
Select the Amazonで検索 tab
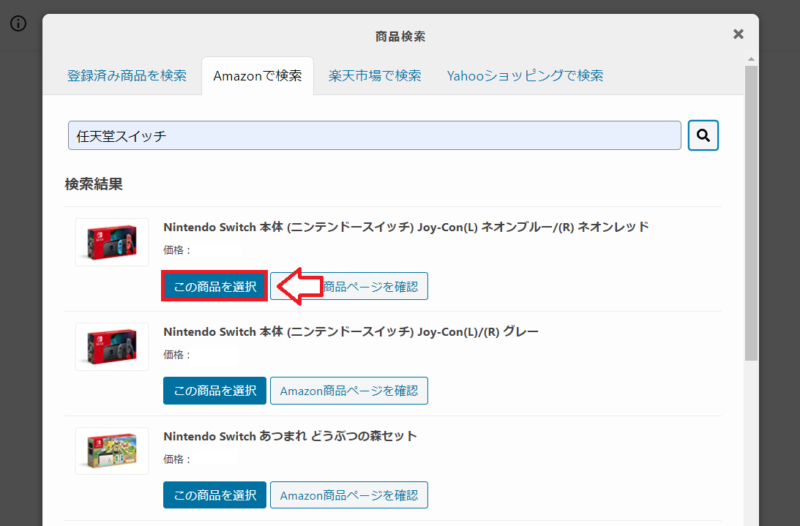[258, 76]
